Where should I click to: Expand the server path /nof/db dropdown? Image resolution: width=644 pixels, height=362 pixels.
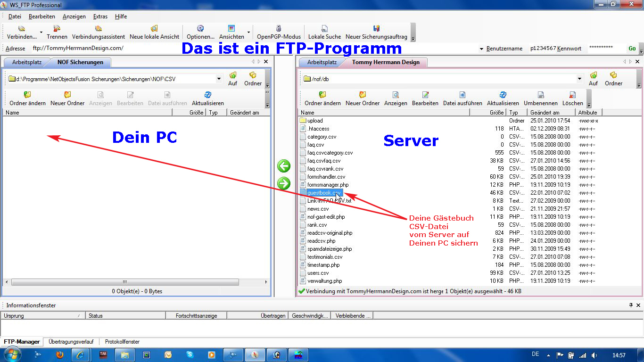[579, 79]
